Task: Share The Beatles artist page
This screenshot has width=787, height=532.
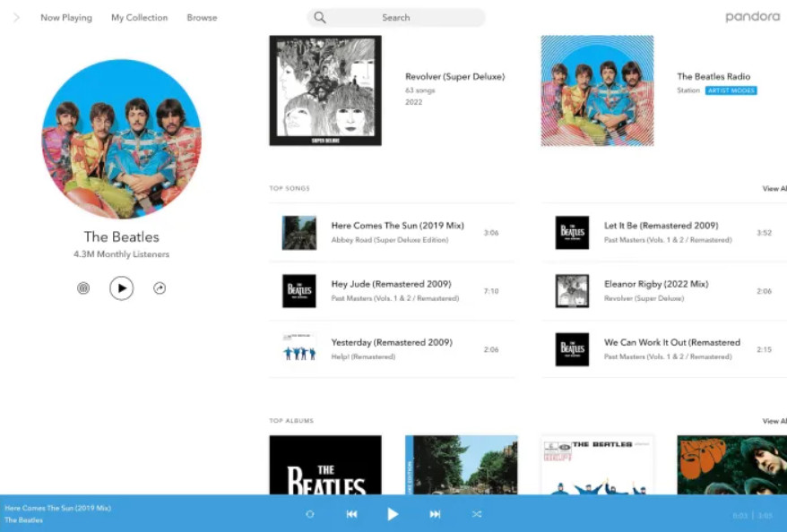Action: click(x=160, y=288)
